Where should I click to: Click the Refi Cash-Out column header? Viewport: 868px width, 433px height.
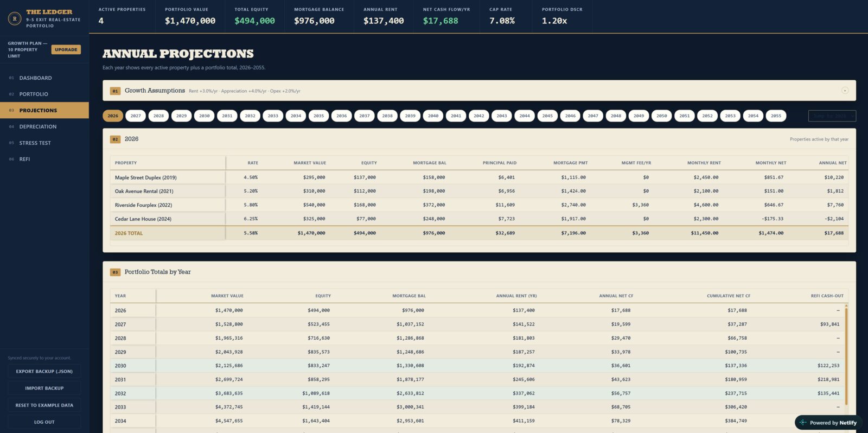pyautogui.click(x=827, y=296)
